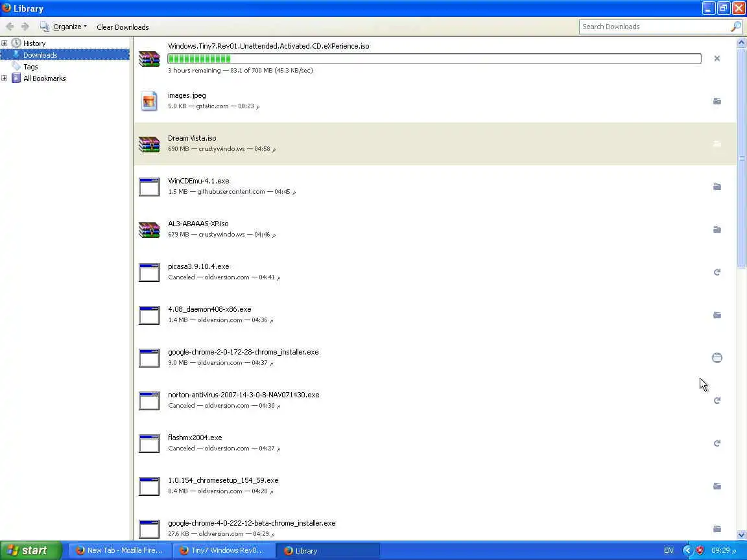Click the Back arrow in Library toolbar
The image size is (747, 560).
[x=10, y=27]
